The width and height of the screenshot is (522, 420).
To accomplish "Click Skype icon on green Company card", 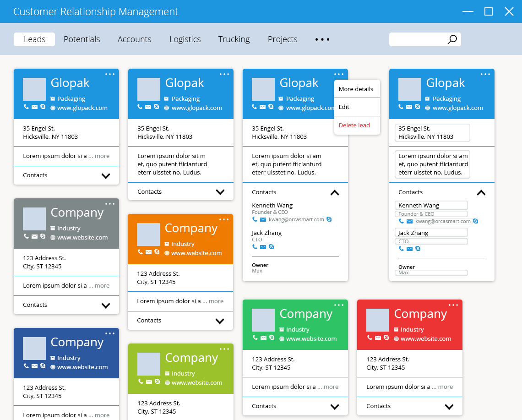I will [x=272, y=338].
